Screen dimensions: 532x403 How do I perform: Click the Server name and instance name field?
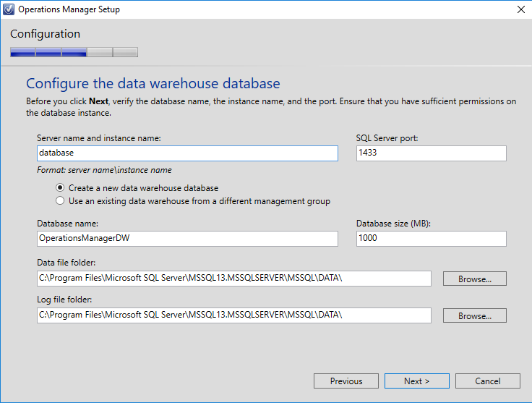click(187, 153)
